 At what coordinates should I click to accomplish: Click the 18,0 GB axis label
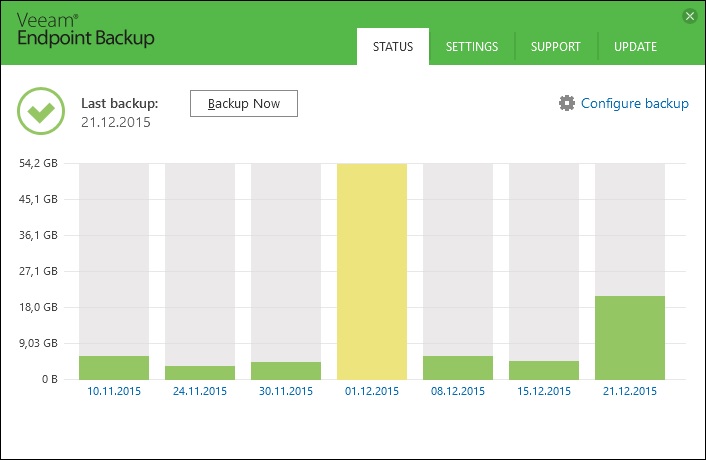38,307
